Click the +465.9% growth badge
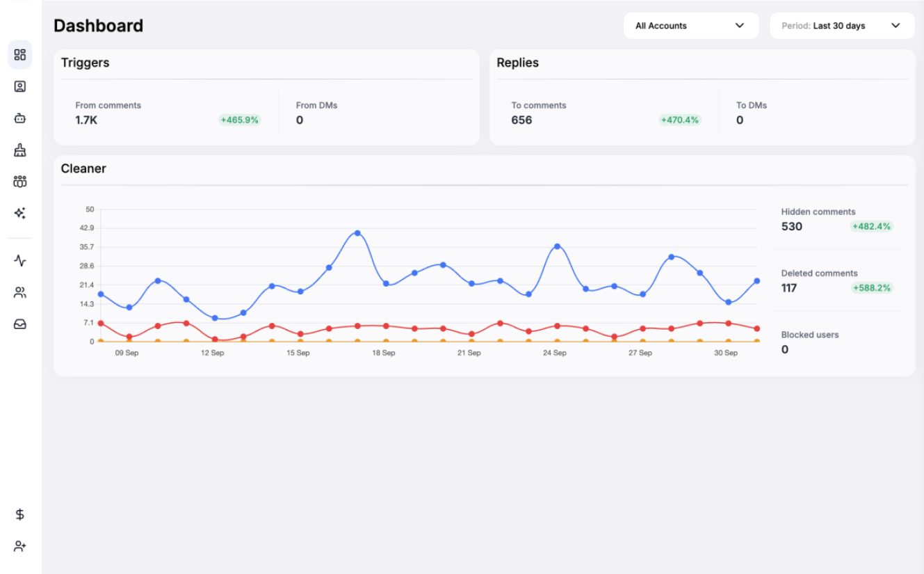 point(240,120)
